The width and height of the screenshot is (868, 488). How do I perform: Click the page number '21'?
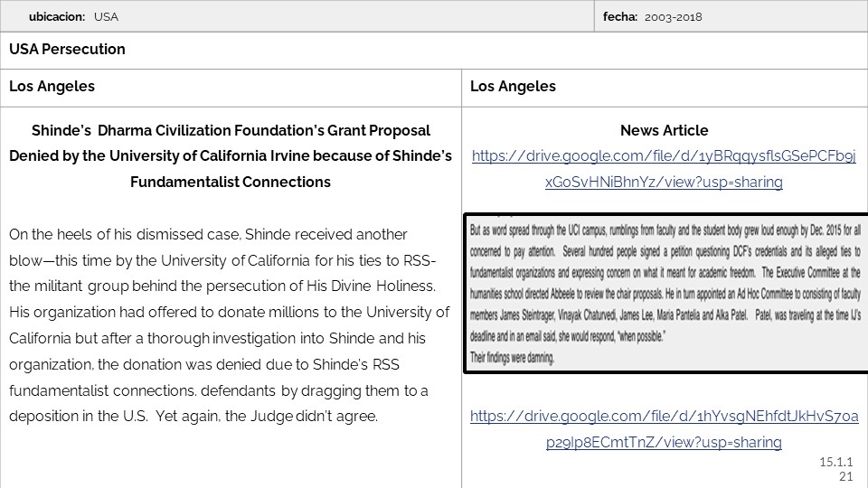(846, 476)
